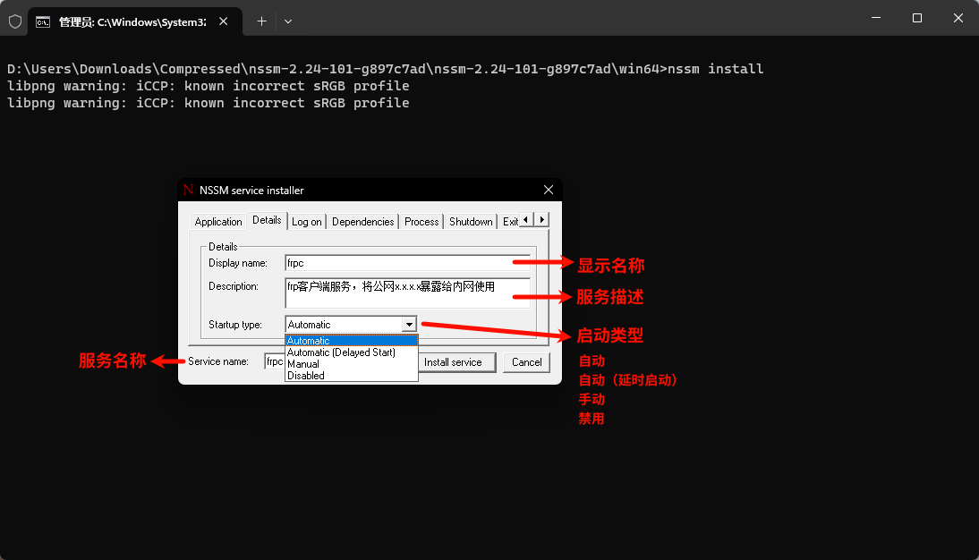This screenshot has height=560, width=979.
Task: Select the Details tab
Action: click(x=267, y=220)
